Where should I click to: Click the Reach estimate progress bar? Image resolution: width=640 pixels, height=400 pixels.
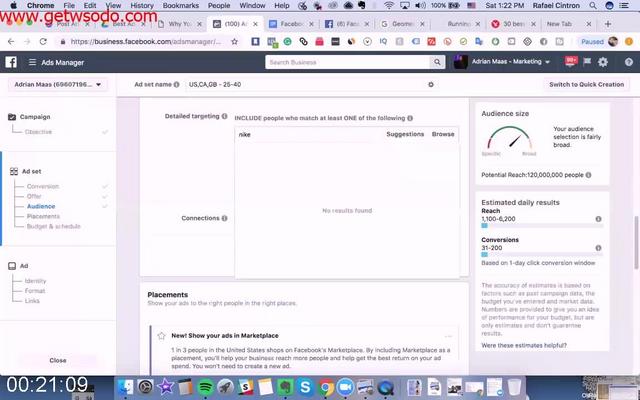coord(542,225)
